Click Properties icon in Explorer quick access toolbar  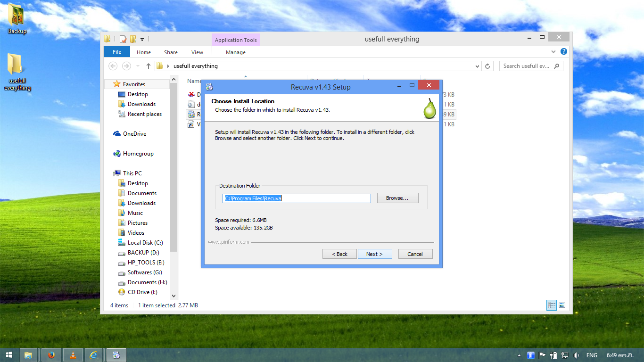(123, 39)
